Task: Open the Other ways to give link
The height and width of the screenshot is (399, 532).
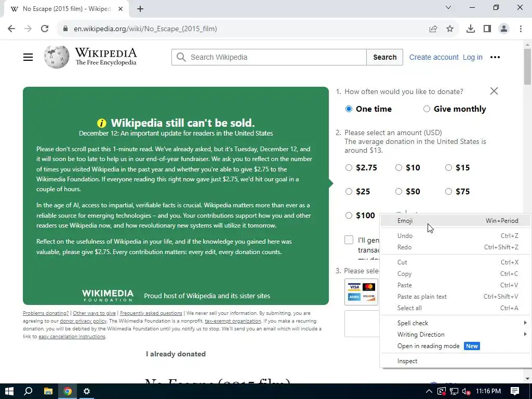Action: pyautogui.click(x=95, y=313)
